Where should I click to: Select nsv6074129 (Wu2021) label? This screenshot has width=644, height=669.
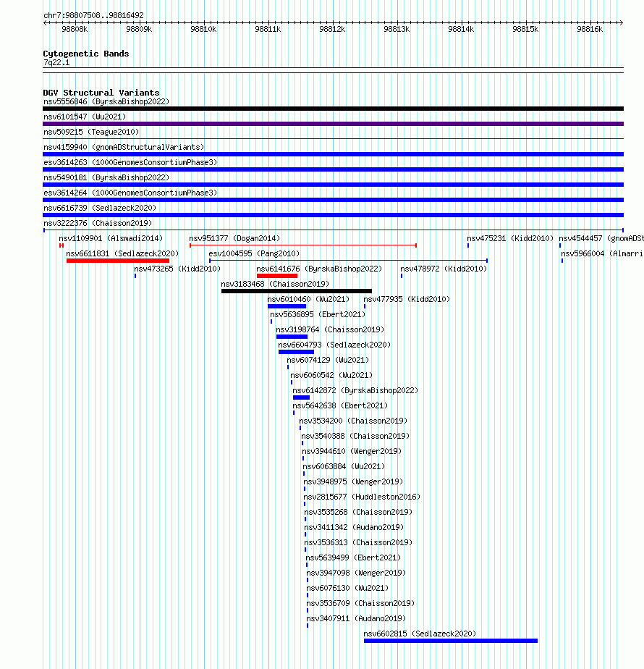point(328,360)
